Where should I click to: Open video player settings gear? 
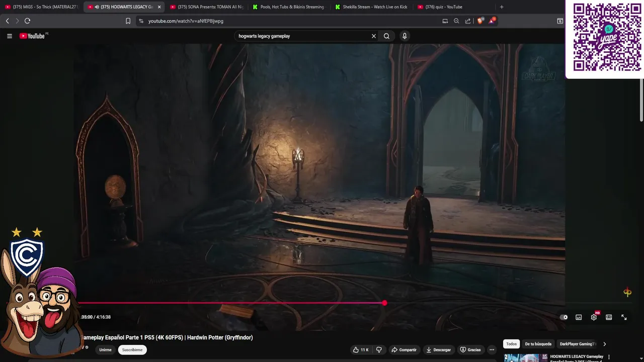pos(594,317)
